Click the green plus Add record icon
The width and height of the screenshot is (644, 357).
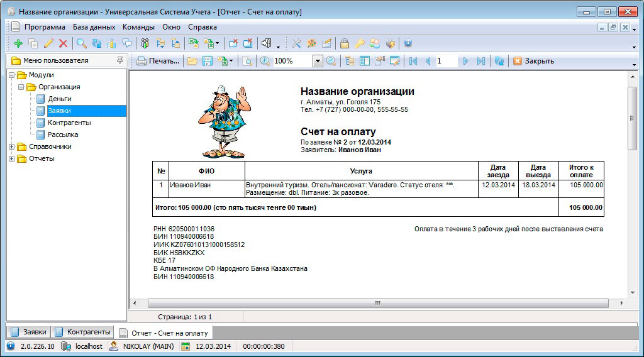point(18,43)
